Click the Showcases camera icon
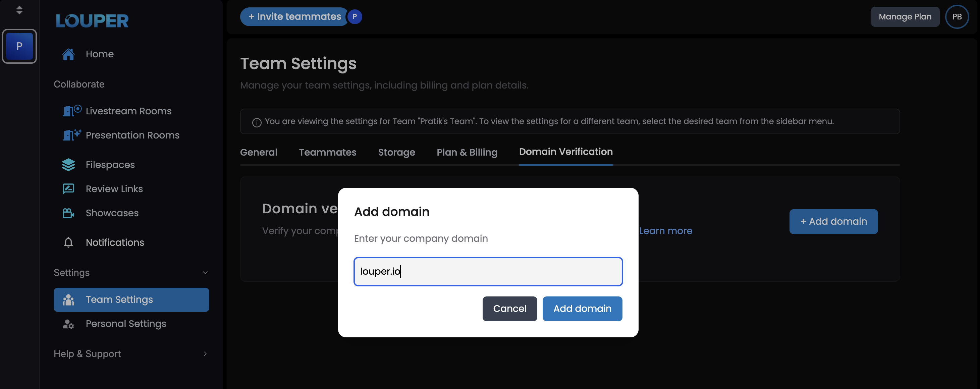 click(x=68, y=213)
